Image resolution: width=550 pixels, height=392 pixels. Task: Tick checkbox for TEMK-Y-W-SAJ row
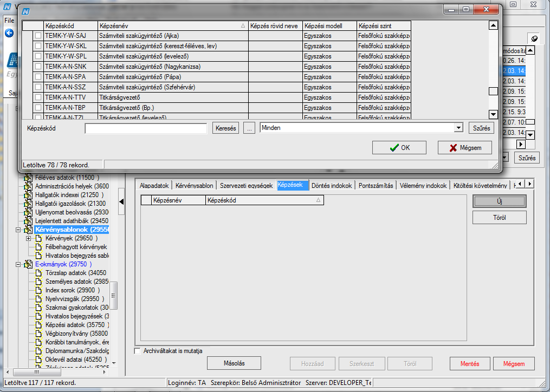click(x=38, y=36)
